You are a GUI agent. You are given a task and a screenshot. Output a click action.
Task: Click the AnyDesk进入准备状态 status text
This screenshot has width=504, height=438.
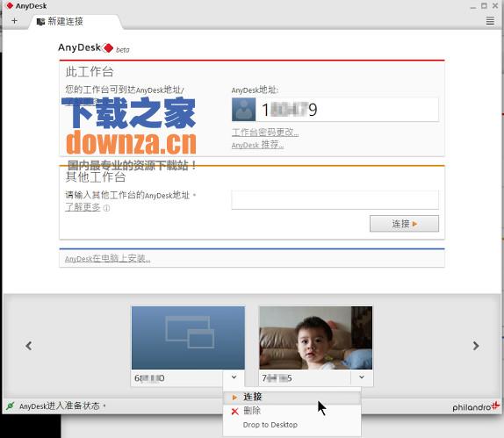click(x=62, y=406)
